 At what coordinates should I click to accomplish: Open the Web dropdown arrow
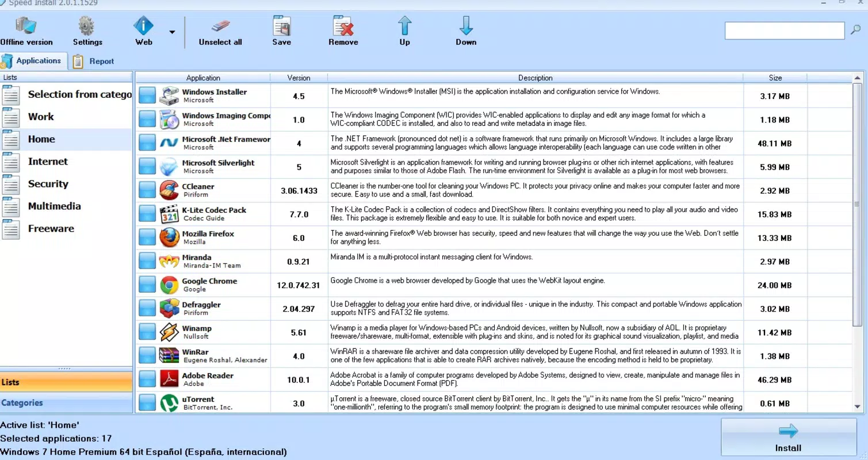click(172, 32)
